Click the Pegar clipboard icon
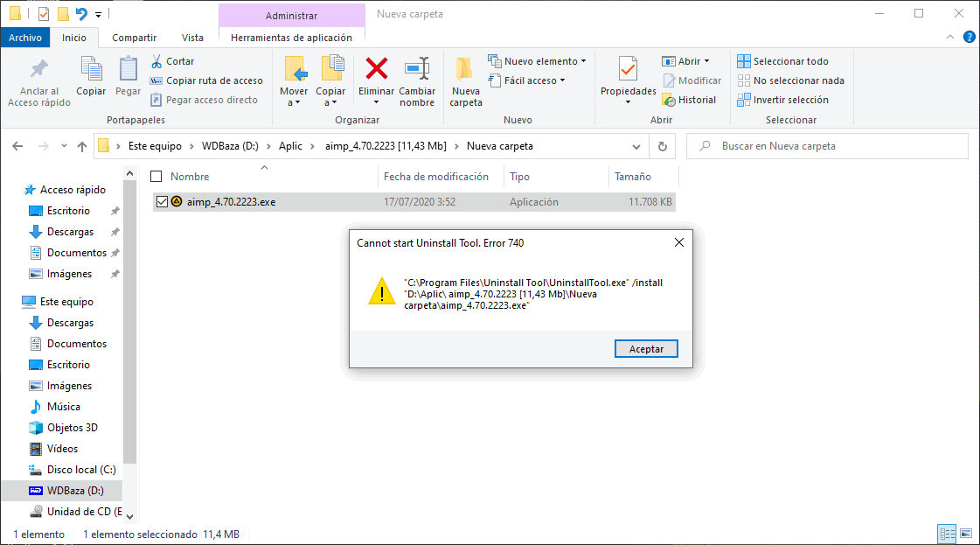 [129, 69]
